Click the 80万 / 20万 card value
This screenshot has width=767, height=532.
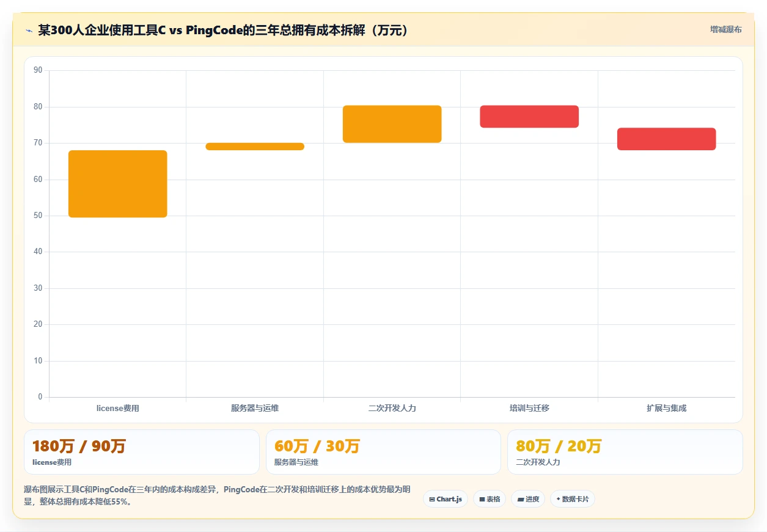(x=559, y=446)
